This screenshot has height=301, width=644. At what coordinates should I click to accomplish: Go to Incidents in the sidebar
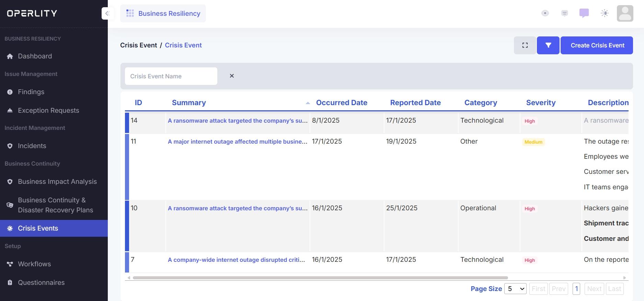[32, 146]
